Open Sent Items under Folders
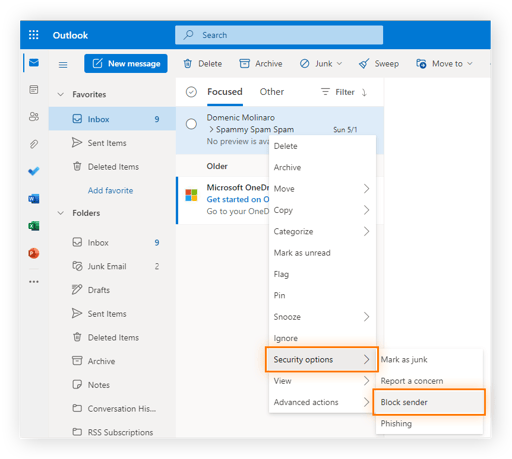 [112, 313]
